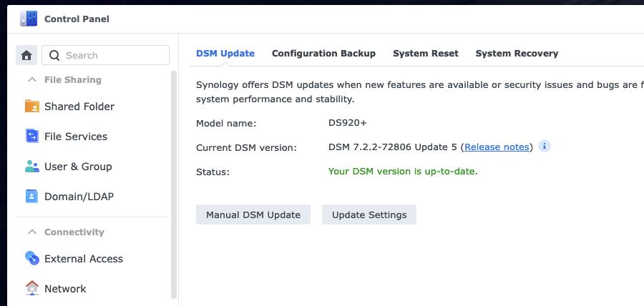Open the Release notes link
The height and width of the screenshot is (306, 644).
(497, 147)
